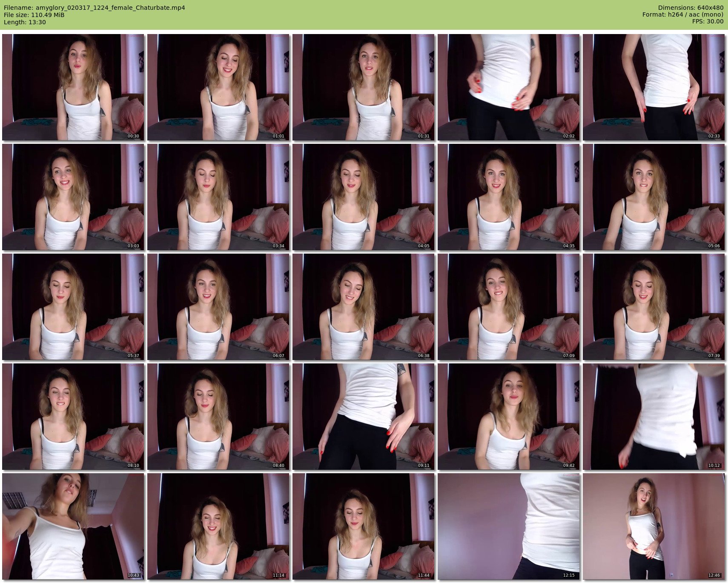The height and width of the screenshot is (583, 728).
Task: Open the frame captured at 07:09
Action: tap(509, 307)
